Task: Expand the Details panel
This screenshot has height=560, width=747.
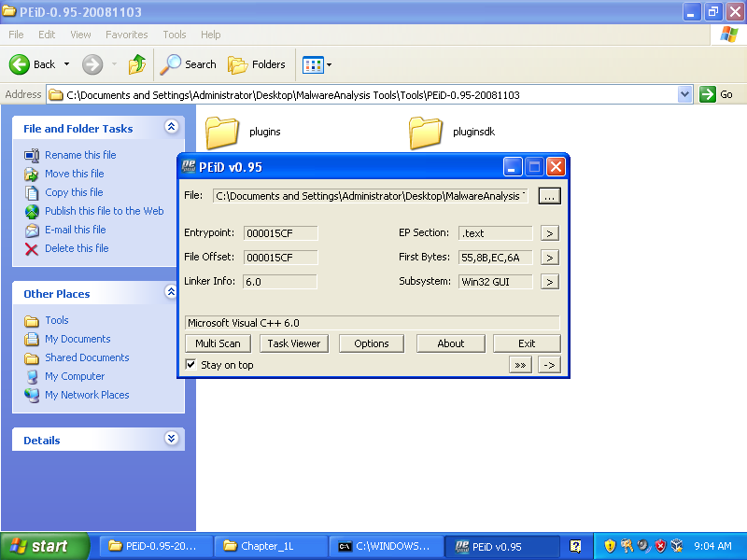Action: click(x=171, y=439)
